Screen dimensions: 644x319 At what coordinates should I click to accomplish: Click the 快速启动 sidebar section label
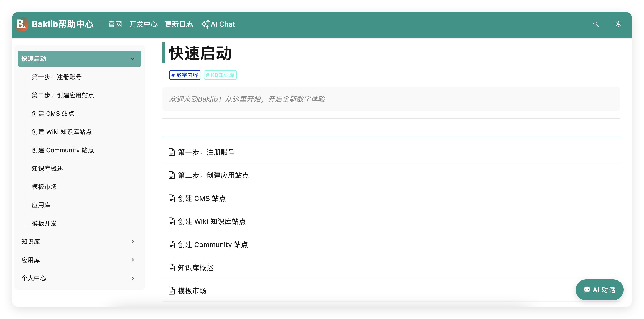point(34,59)
